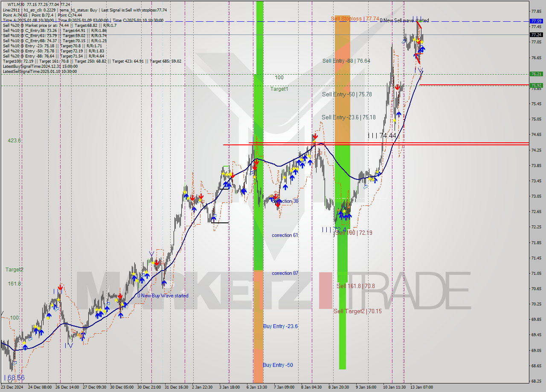Select the 'Sell Entry -50 | 75.78' label
Screen dimensions: 546x392
click(347, 94)
